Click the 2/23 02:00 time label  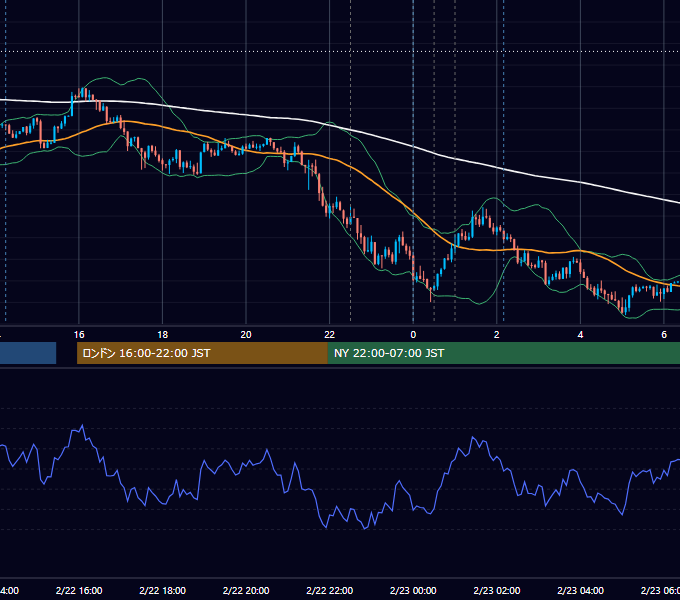pos(497,591)
